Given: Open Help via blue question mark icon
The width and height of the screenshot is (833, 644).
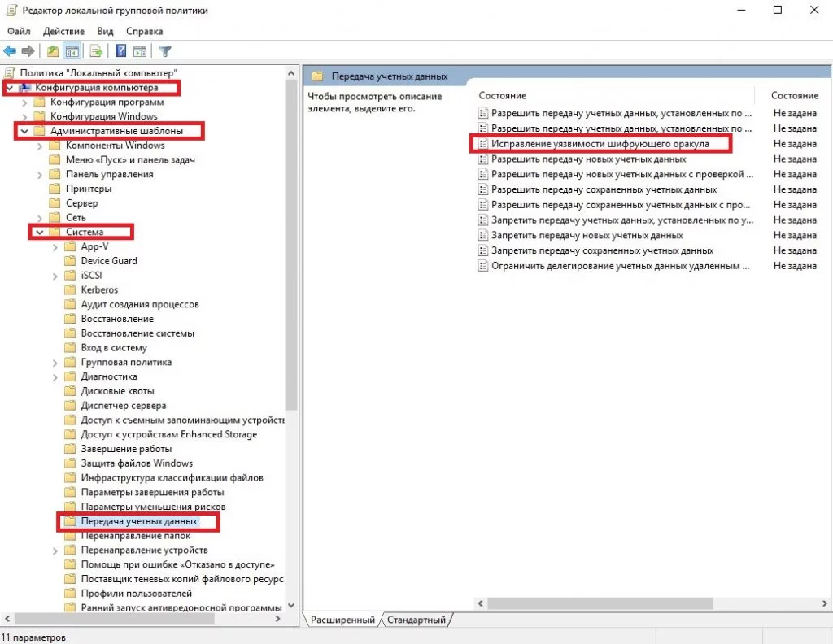Looking at the screenshot, I should [120, 51].
